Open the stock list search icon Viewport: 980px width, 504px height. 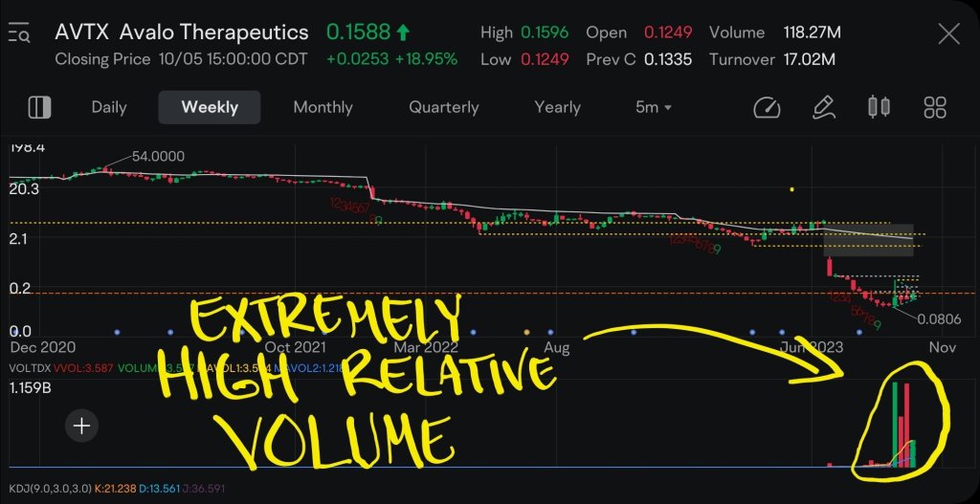(19, 34)
